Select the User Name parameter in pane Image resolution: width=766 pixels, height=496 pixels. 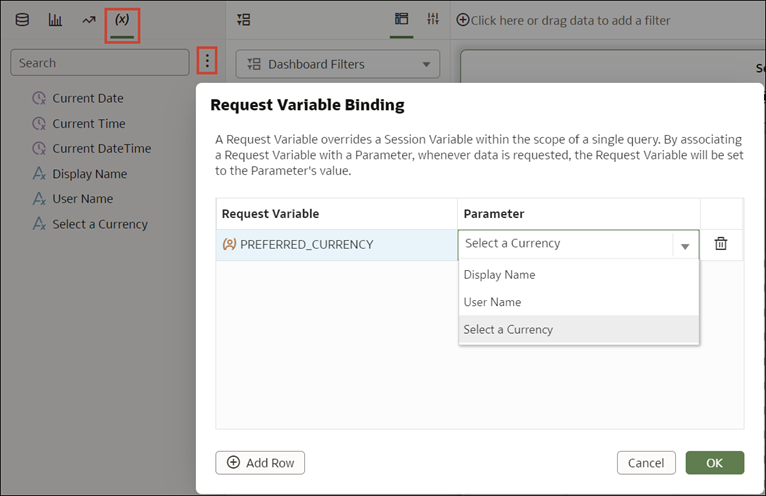[83, 199]
